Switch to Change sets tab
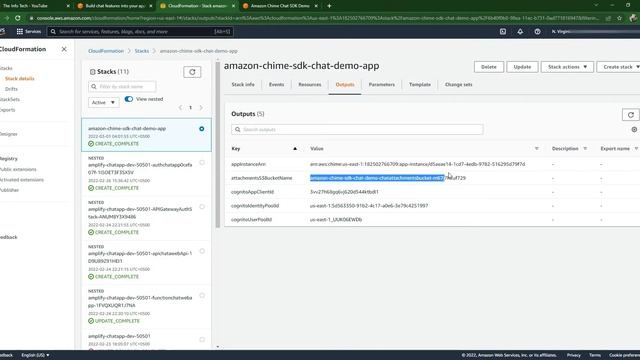640x360 pixels. (459, 84)
